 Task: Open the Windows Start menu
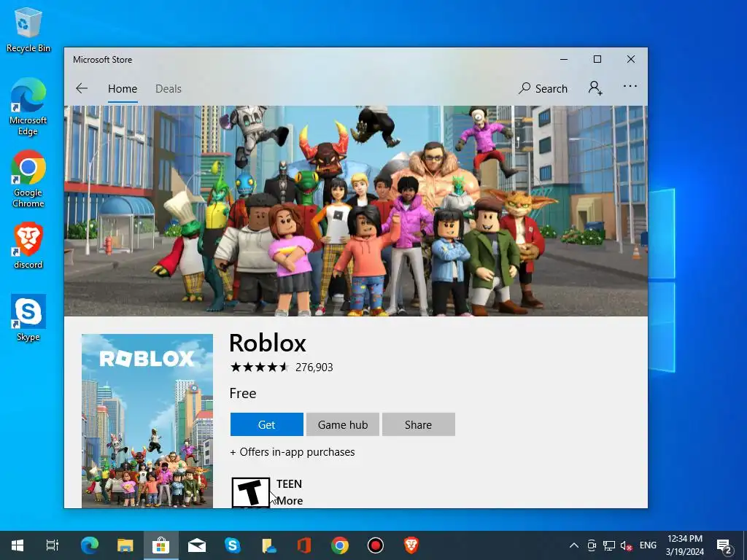[x=18, y=545]
